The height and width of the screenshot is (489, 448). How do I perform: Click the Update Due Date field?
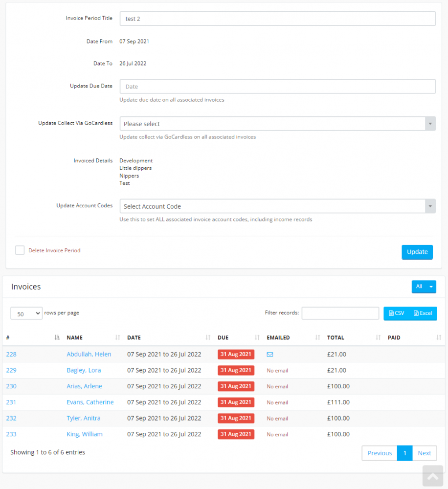(277, 86)
